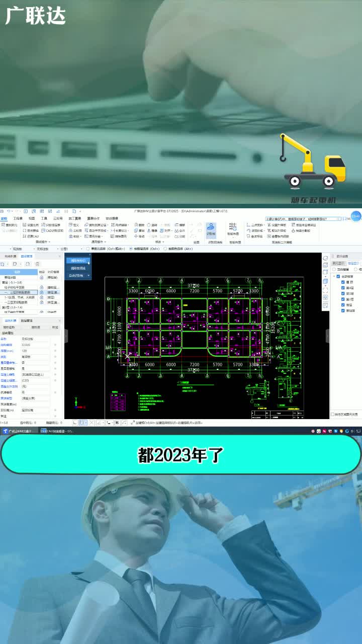
Task: Click the 设置升降板 tool
Action: [277, 225]
